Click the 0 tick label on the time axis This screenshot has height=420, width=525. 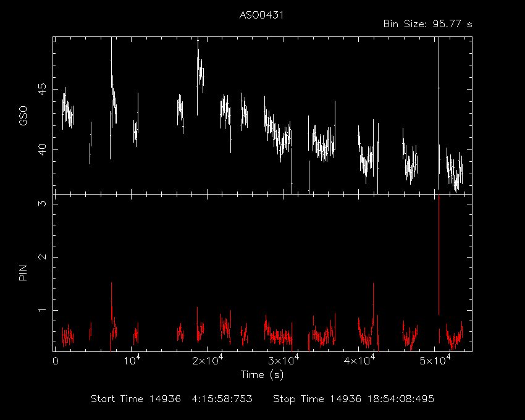(56, 361)
